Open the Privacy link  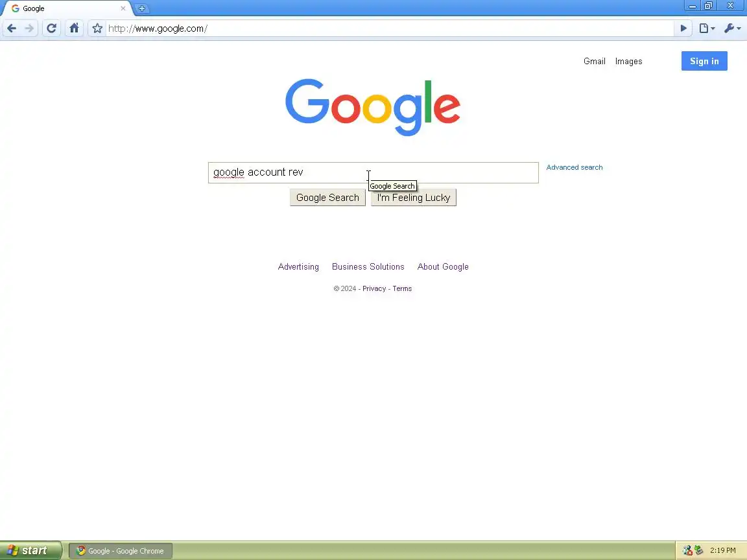click(374, 288)
